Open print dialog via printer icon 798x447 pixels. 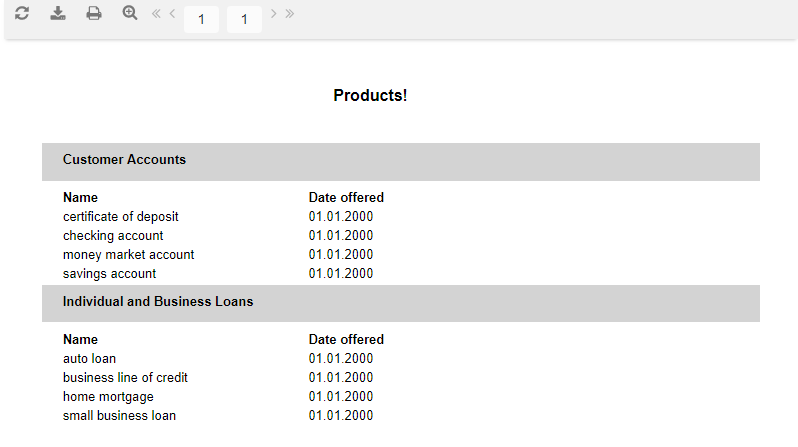click(94, 13)
